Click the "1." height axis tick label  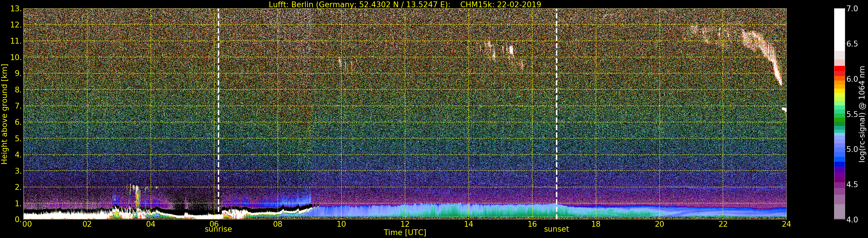[x=18, y=203]
